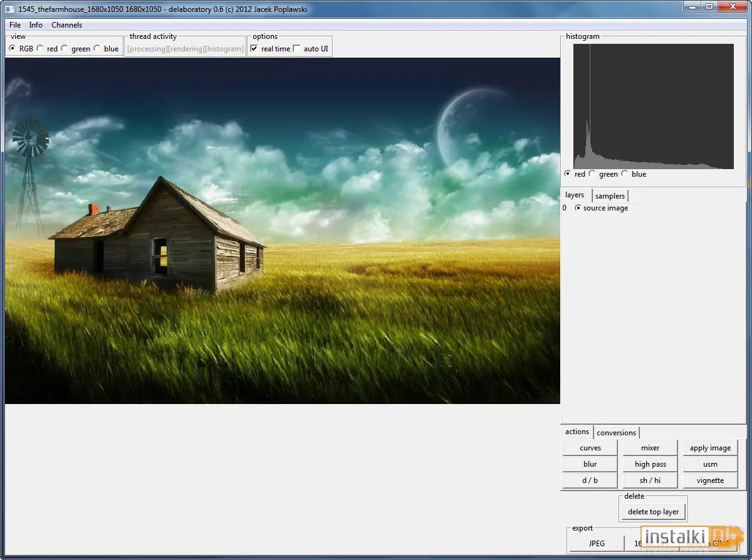Add a curves layer

(590, 448)
